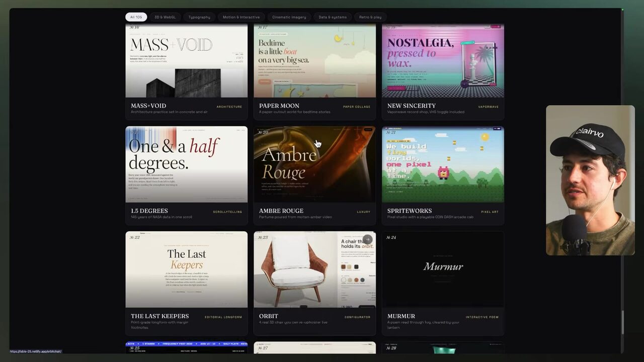
Task: Filter gallery by 3D & WebGL
Action: coord(165,17)
